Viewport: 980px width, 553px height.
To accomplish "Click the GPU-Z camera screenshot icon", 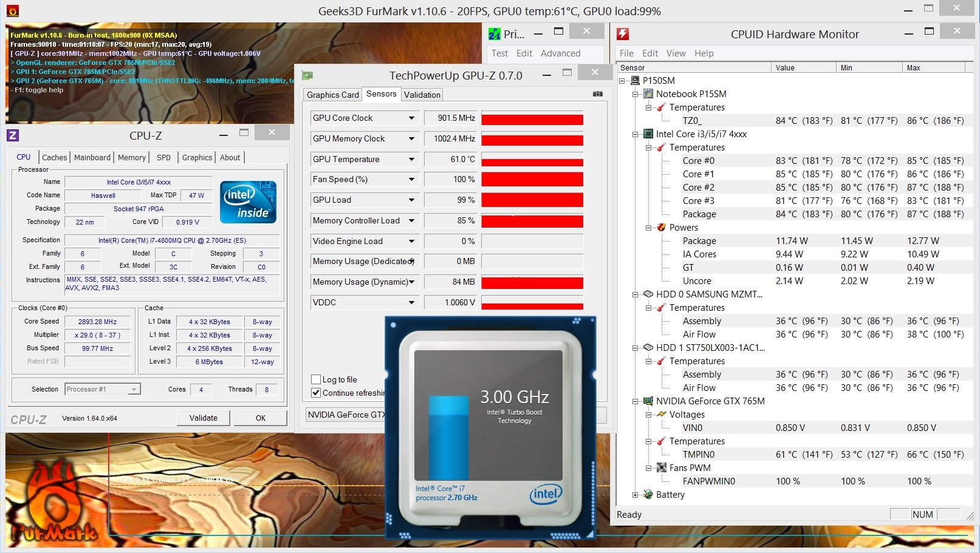I will [598, 94].
